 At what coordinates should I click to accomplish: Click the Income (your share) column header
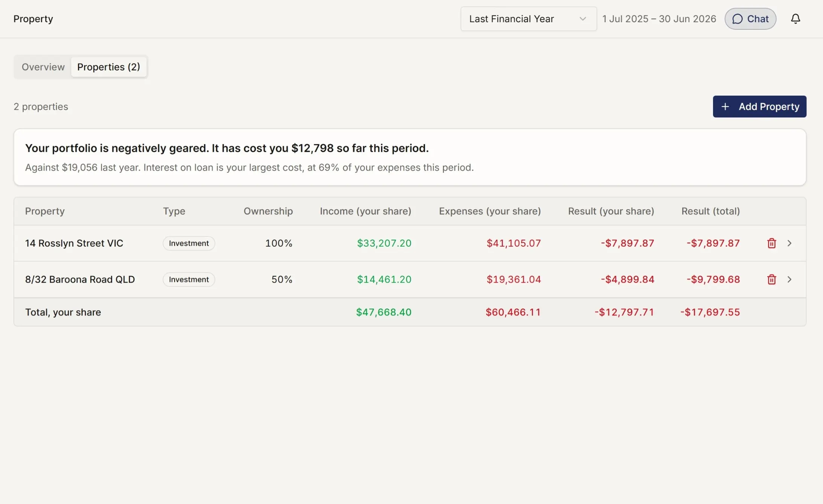(366, 211)
